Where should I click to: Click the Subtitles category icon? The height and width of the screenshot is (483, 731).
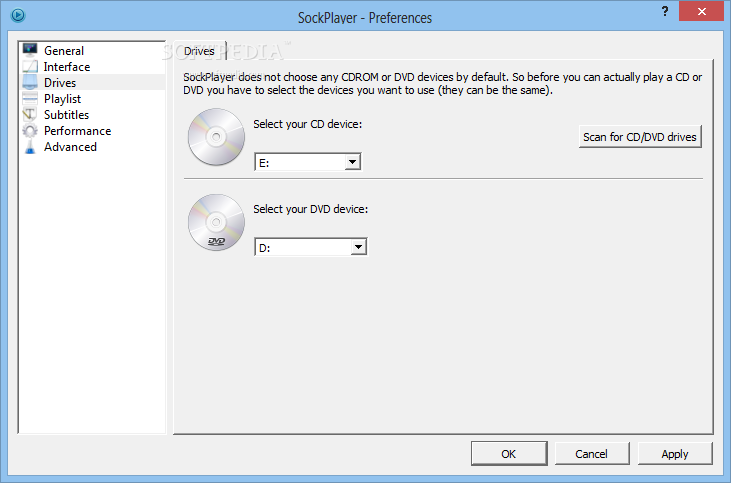pyautogui.click(x=30, y=115)
